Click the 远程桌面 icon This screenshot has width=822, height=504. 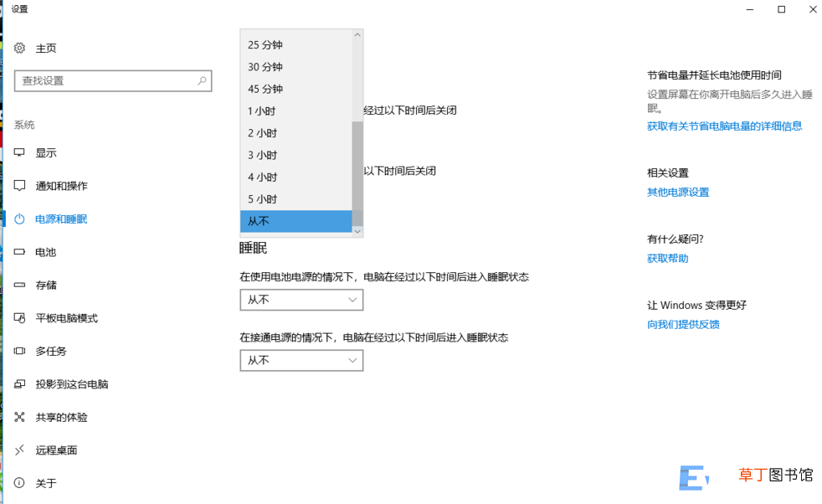(19, 450)
